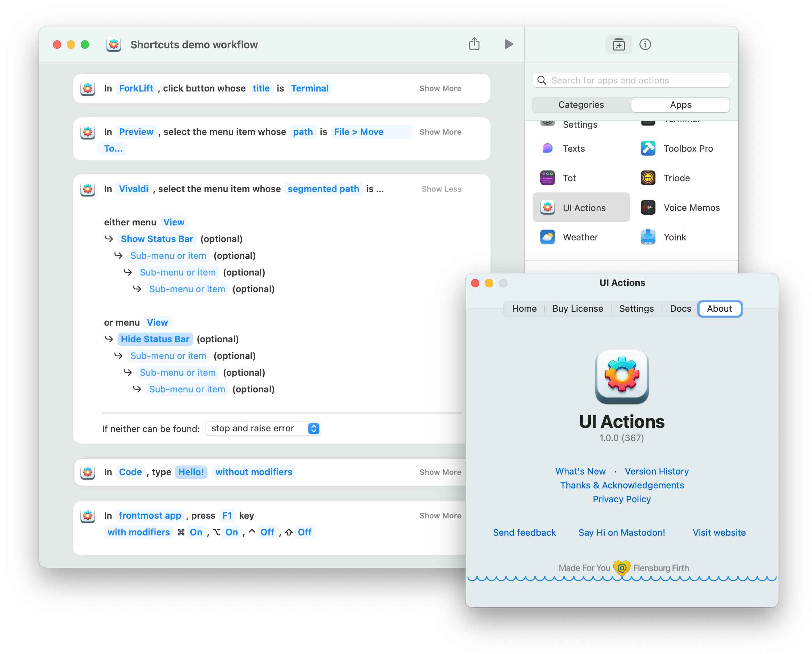Open the Version History link
812x654 pixels.
[x=657, y=471]
